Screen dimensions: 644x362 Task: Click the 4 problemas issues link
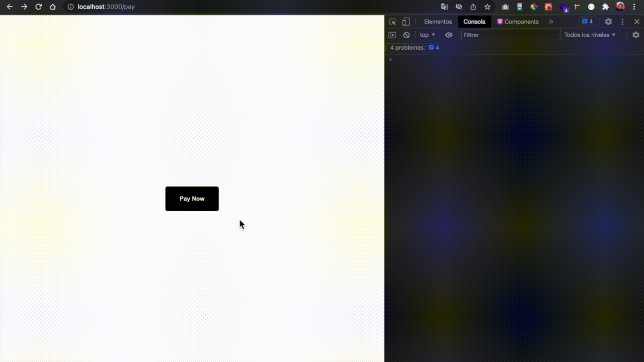point(415,48)
